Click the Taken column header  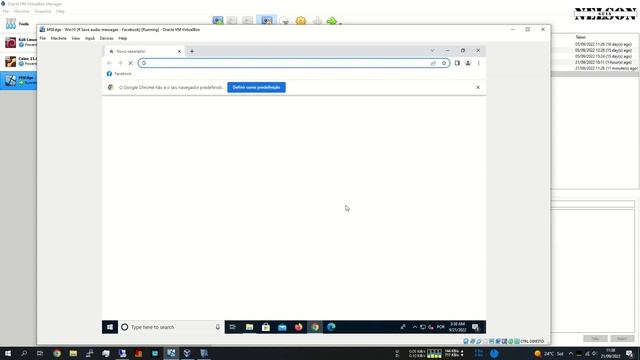point(580,37)
